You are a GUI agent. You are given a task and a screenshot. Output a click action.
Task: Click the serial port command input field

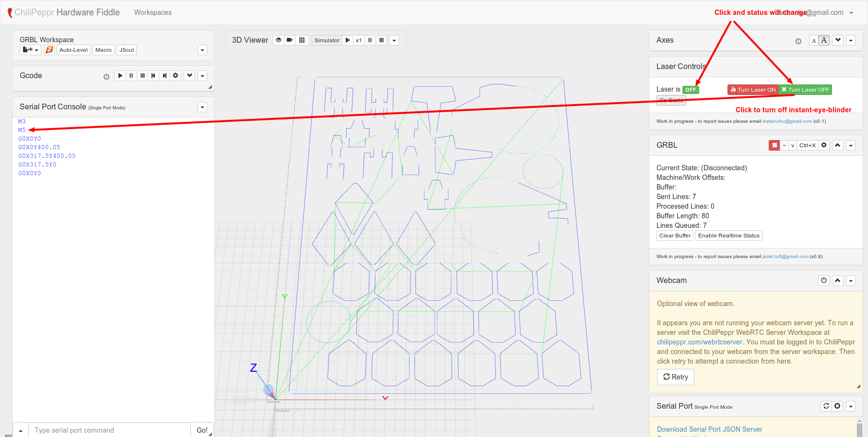[x=109, y=430]
